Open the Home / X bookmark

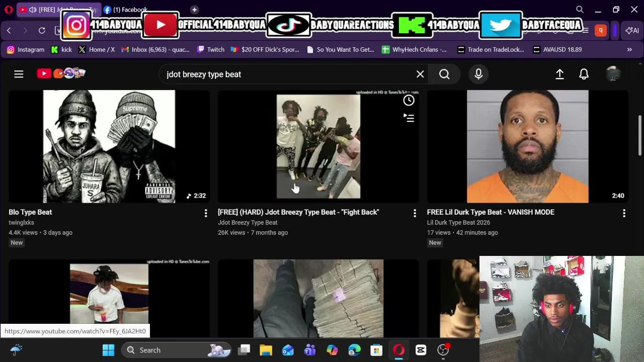click(x=97, y=50)
